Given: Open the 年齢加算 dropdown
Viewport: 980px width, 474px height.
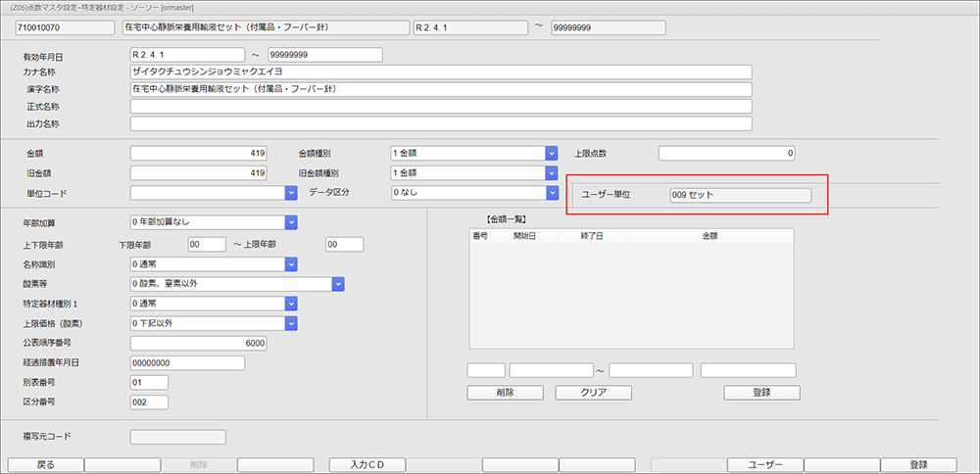Looking at the screenshot, I should (x=291, y=223).
